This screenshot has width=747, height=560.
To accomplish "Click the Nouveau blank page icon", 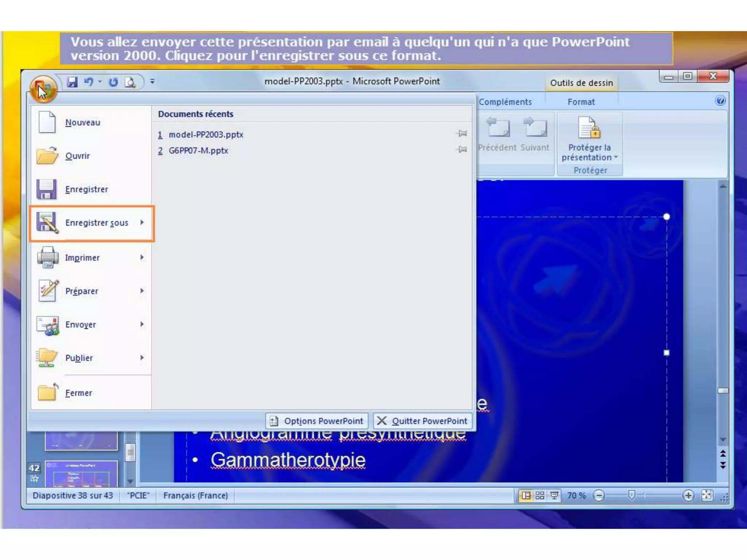I will pyautogui.click(x=47, y=122).
